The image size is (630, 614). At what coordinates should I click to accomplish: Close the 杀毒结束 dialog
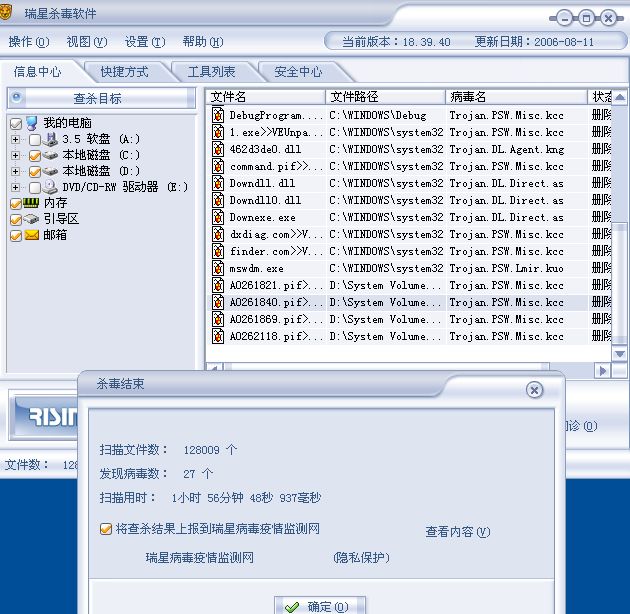coord(534,390)
